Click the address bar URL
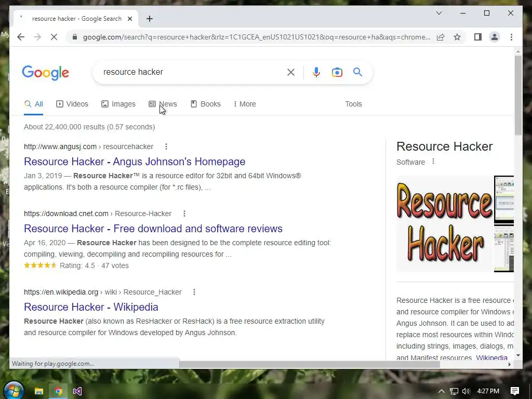This screenshot has height=399, width=532. [257, 37]
